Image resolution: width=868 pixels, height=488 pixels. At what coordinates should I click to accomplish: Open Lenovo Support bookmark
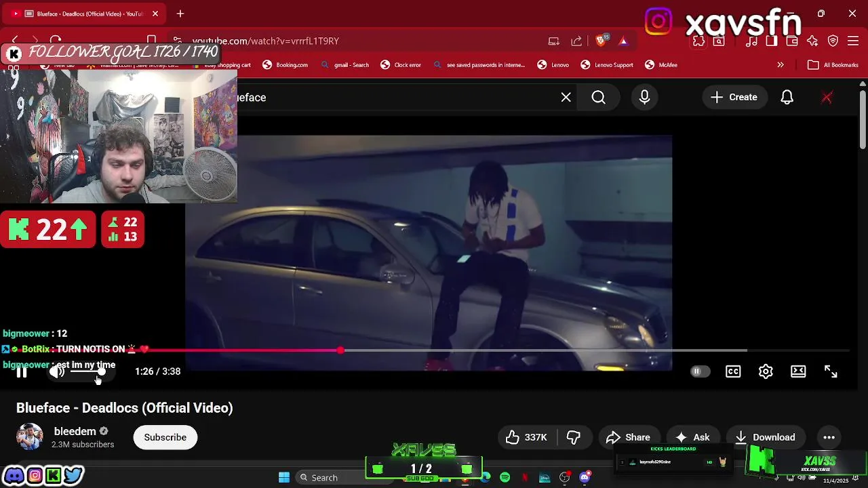click(x=607, y=65)
